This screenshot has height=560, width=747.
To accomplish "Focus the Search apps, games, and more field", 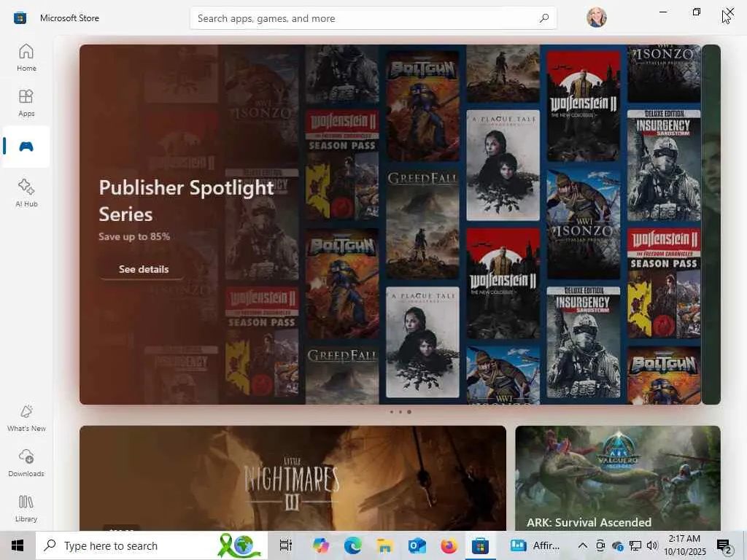I will [373, 18].
